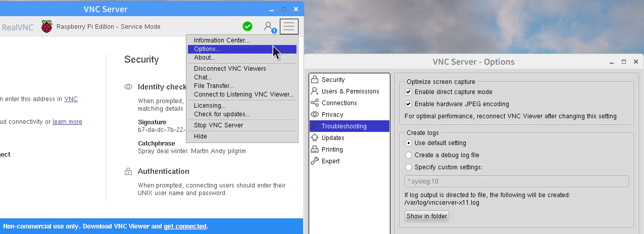Open Licensing... from the menu

pos(242,106)
